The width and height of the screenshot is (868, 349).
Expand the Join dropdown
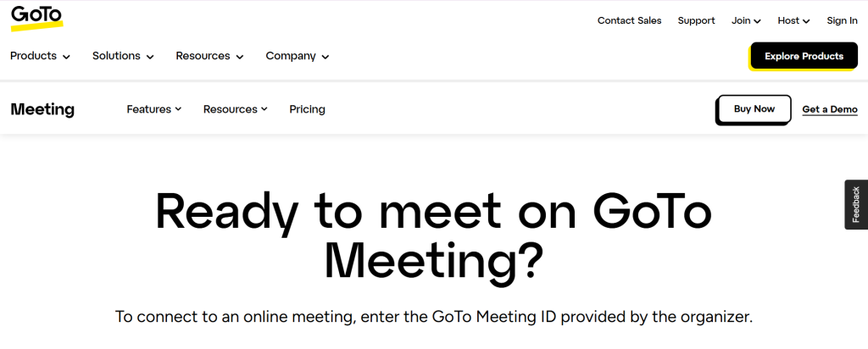tap(746, 20)
